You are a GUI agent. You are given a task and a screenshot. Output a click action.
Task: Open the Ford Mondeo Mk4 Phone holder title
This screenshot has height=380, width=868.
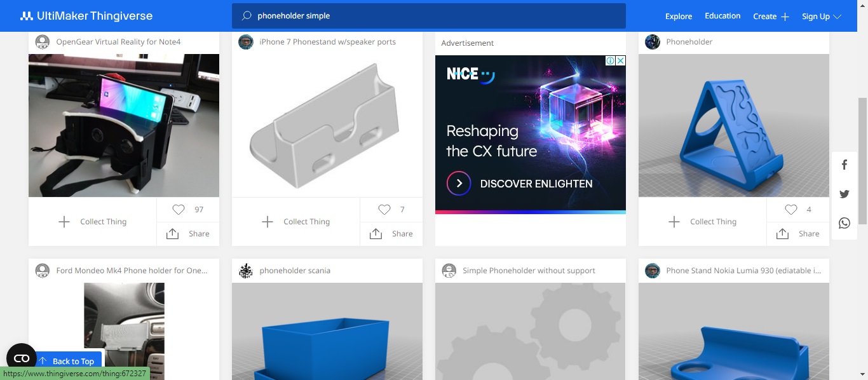[132, 271]
